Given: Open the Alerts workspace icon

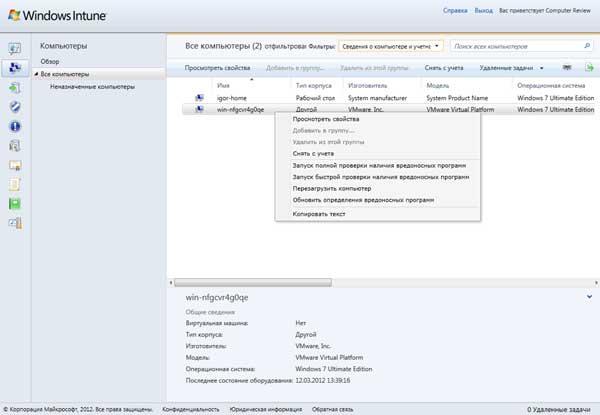Looking at the screenshot, I should 15,126.
